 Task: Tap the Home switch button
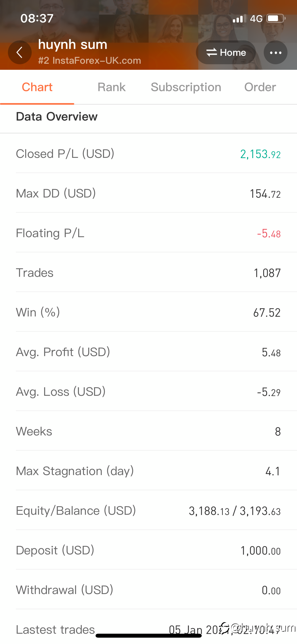226,52
